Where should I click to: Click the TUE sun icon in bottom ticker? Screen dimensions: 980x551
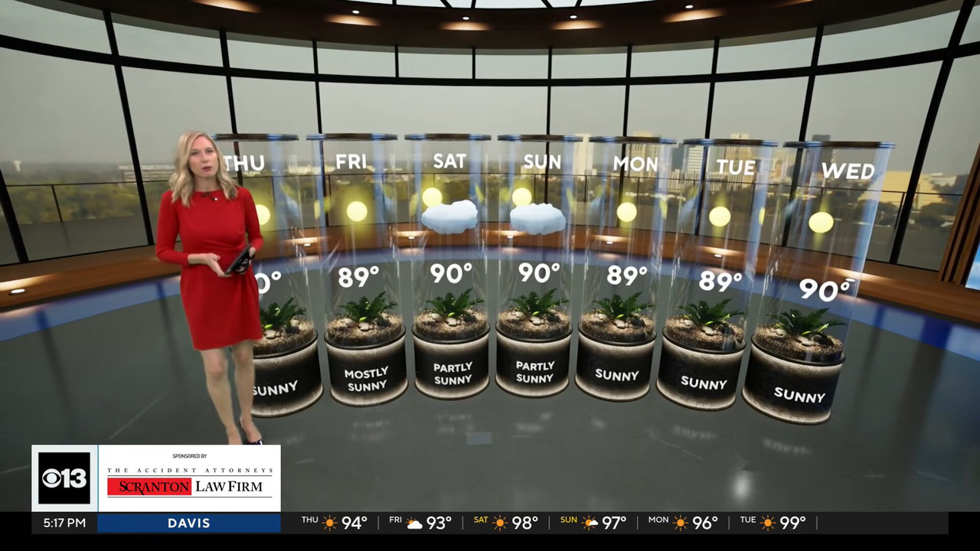pyautogui.click(x=768, y=523)
